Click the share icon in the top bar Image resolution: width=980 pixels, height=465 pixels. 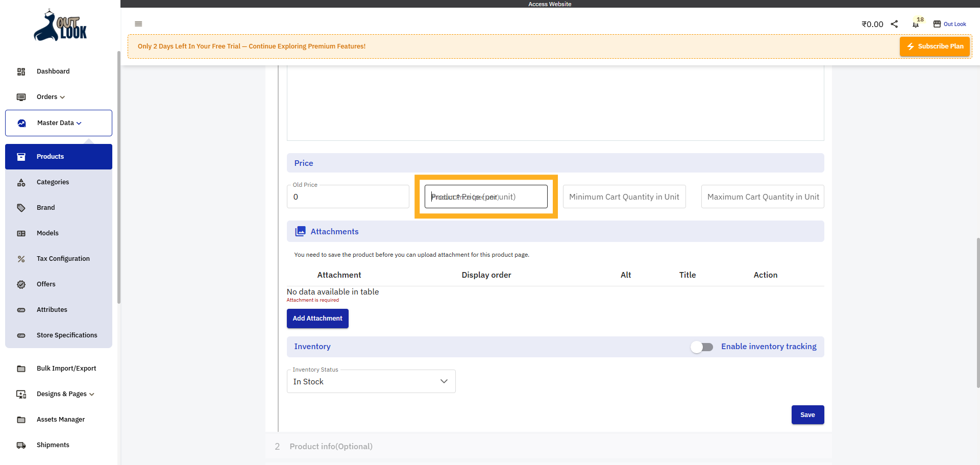[894, 24]
